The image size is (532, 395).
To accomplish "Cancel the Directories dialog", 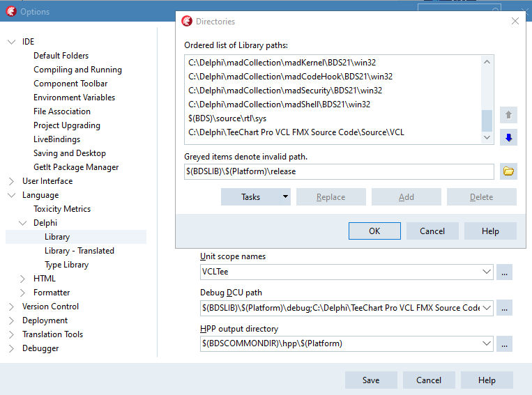I will tap(432, 231).
